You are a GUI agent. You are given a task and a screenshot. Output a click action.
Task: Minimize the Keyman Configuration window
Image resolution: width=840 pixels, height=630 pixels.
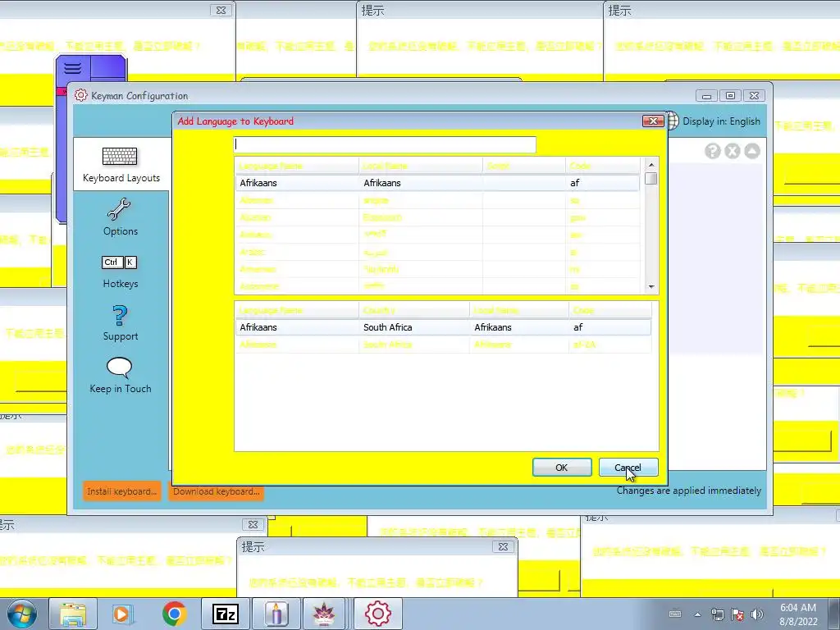coord(706,96)
